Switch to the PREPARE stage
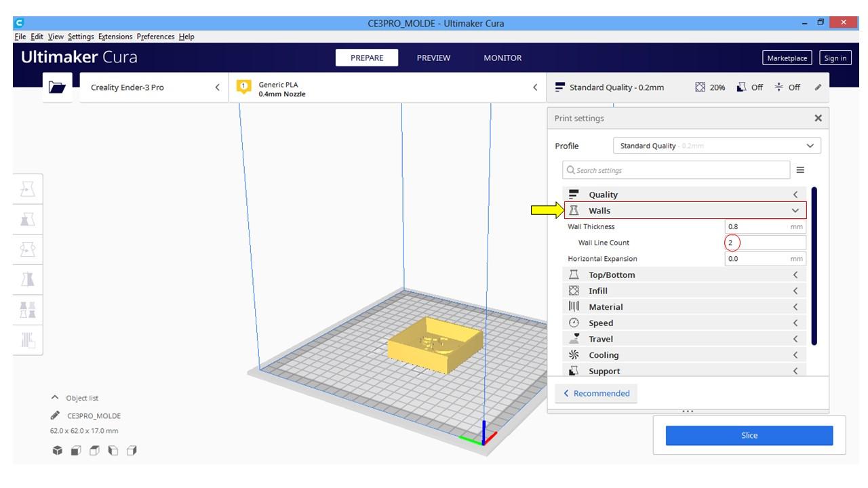The width and height of the screenshot is (868, 488). (x=367, y=58)
